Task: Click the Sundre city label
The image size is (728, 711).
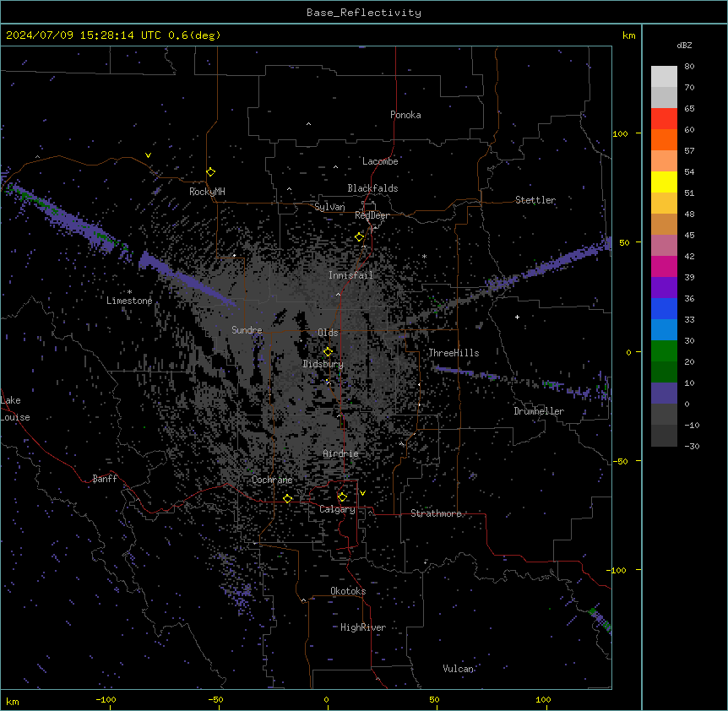Action: (247, 330)
